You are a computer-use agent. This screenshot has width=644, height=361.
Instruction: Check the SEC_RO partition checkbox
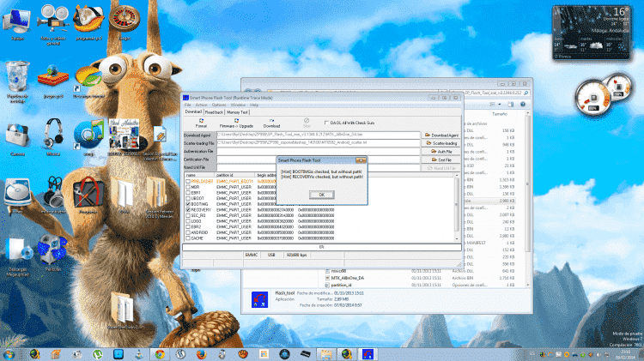pos(188,215)
